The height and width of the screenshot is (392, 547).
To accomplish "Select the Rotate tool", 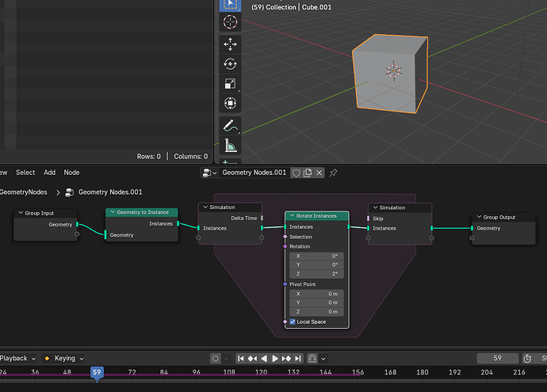I will tap(230, 64).
